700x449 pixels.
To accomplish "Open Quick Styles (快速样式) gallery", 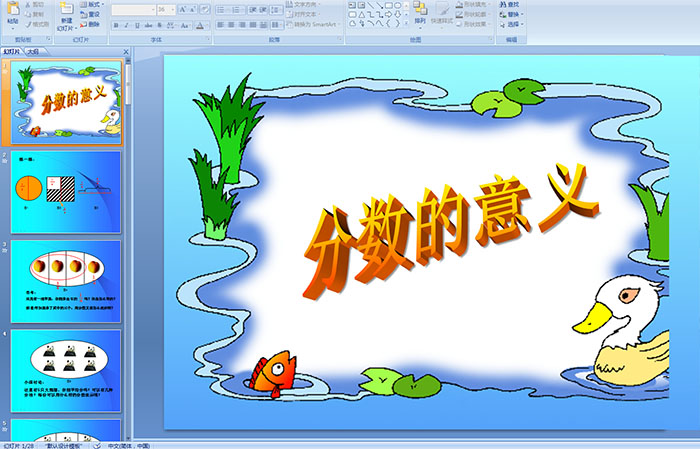I will 442,13.
